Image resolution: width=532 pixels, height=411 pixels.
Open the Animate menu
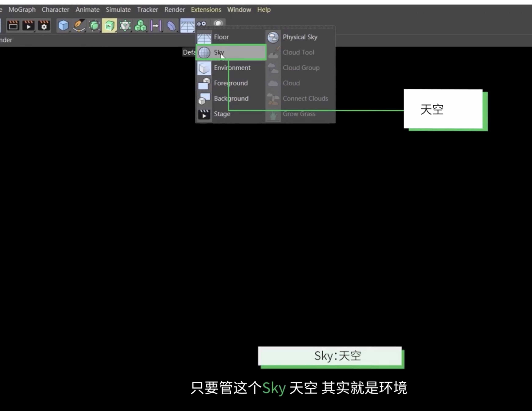(87, 10)
